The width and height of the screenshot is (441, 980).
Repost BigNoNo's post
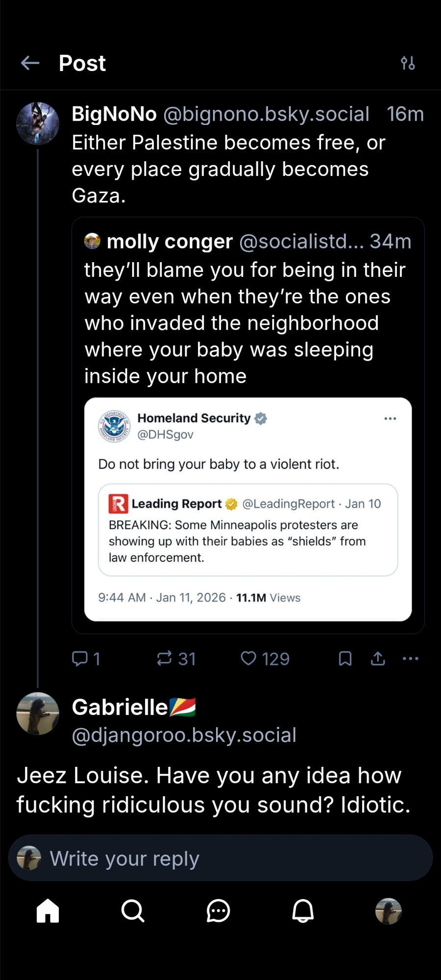[165, 659]
